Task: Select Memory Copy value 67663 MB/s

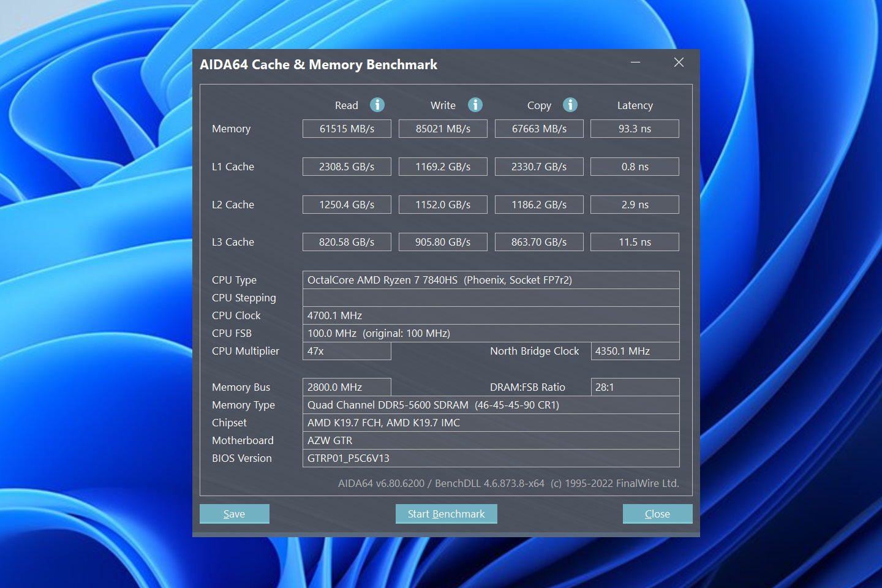Action: click(539, 129)
